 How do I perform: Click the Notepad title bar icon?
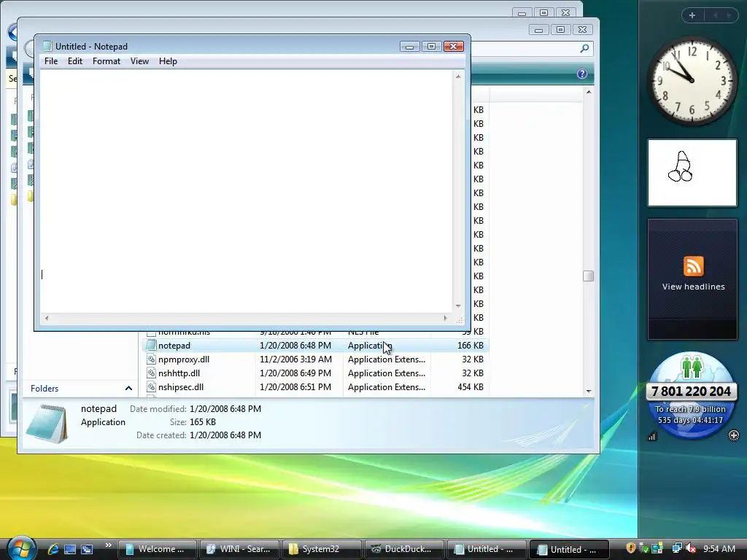47,46
